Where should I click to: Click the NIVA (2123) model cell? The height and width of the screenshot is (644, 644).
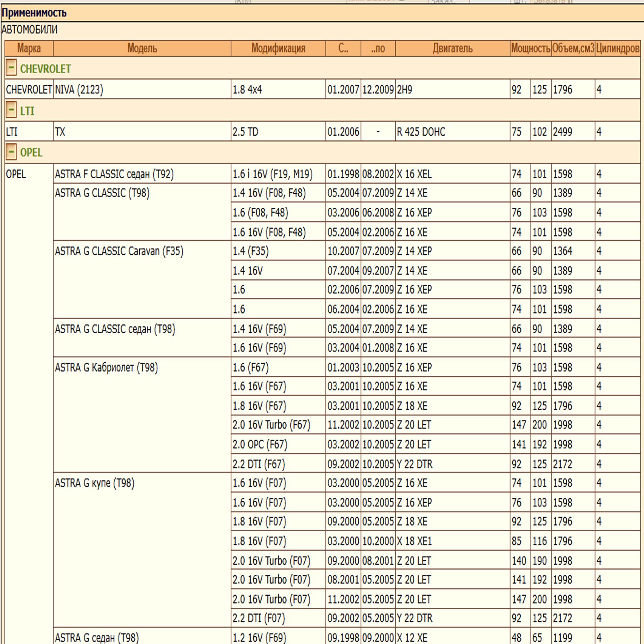79,89
